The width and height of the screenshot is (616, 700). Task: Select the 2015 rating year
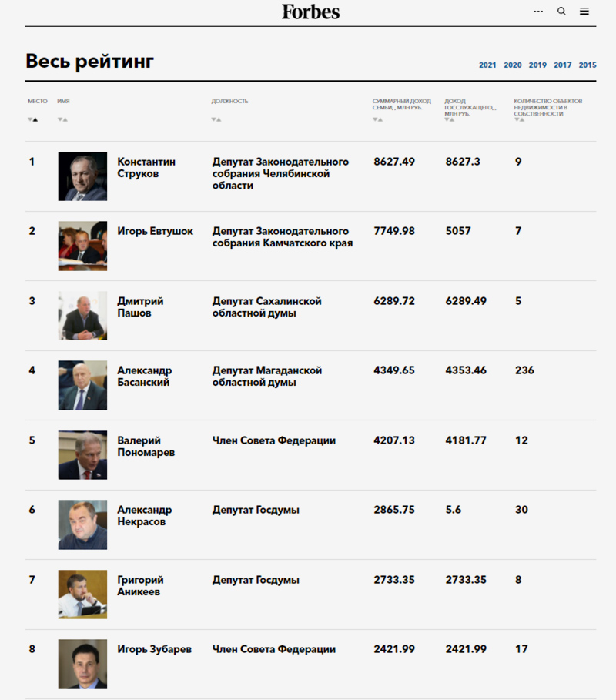pyautogui.click(x=588, y=65)
